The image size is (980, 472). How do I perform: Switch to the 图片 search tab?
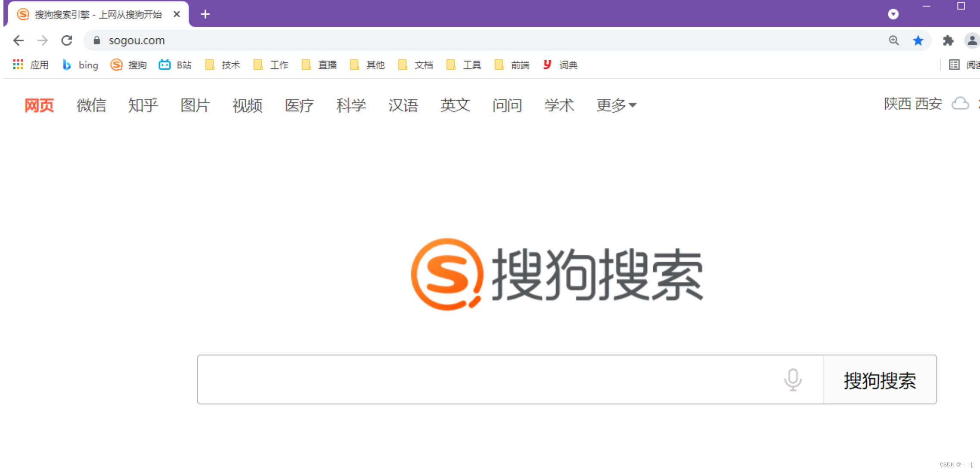click(x=195, y=105)
